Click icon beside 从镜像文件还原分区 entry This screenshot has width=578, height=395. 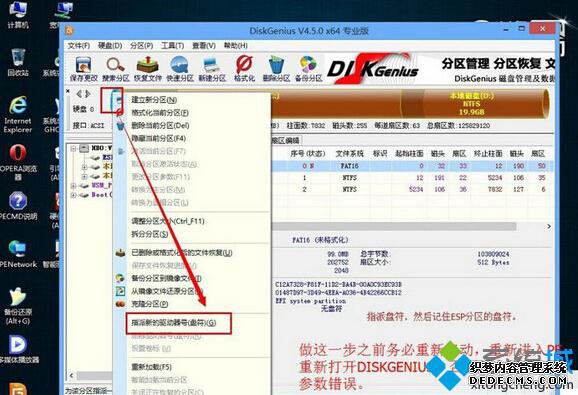coord(120,291)
